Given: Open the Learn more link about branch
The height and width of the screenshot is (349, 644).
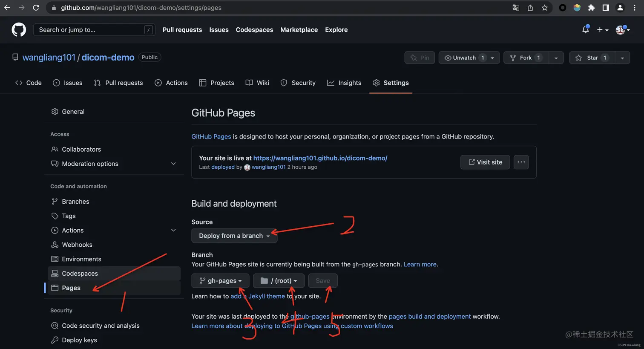Looking at the screenshot, I should coord(420,264).
